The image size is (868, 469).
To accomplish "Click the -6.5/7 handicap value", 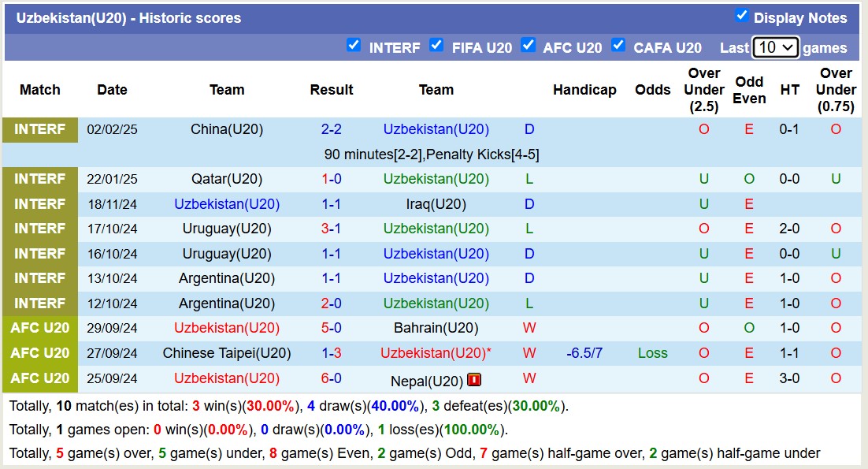I will 584,353.
